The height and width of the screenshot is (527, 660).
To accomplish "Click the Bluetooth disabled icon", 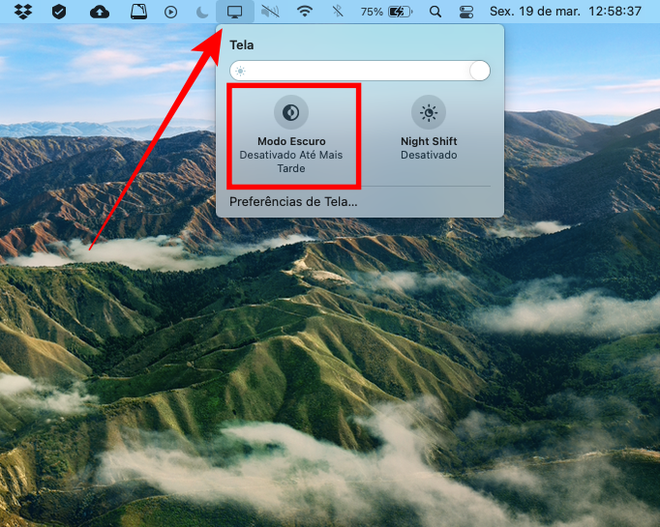I will 338,11.
